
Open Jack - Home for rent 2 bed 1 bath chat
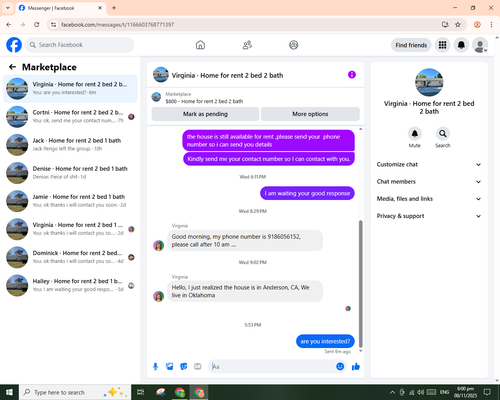click(70, 145)
